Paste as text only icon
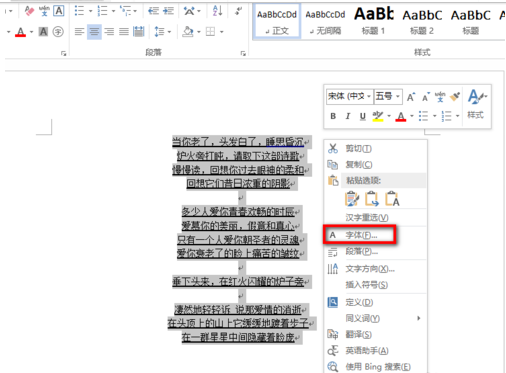The image size is (506, 373). (x=392, y=199)
